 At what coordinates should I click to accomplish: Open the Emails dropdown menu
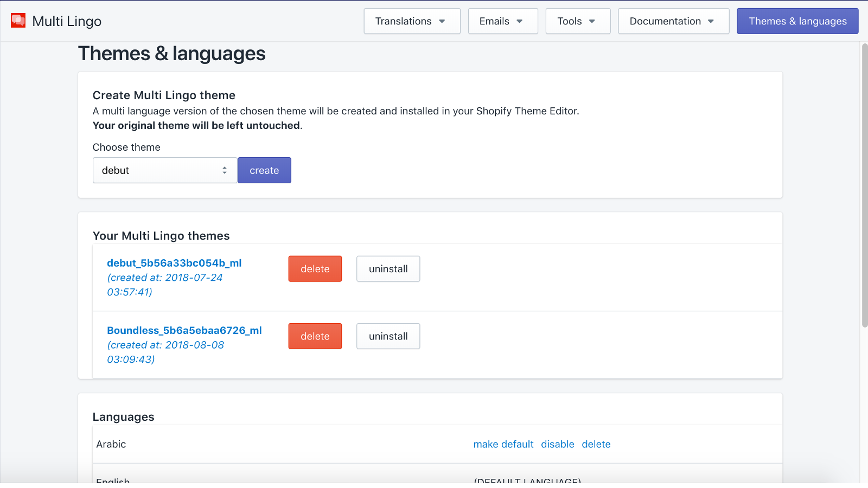point(502,21)
